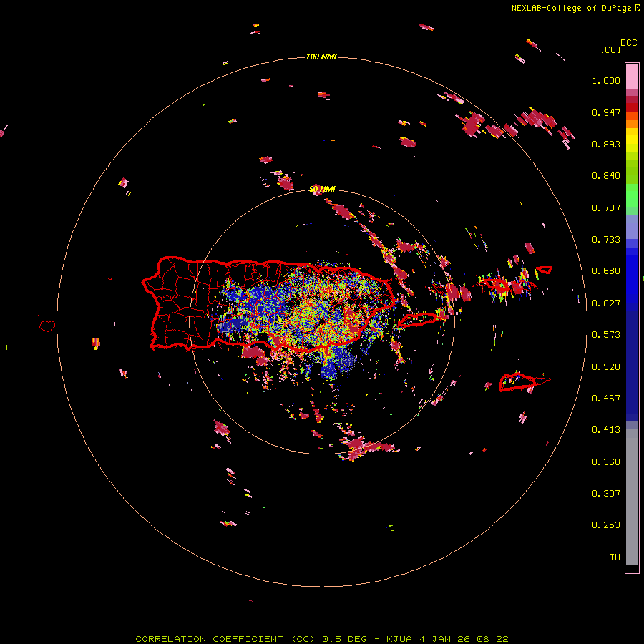Image resolution: width=644 pixels, height=644 pixels.
Task: Click the TH threshold label
Action: (x=615, y=557)
